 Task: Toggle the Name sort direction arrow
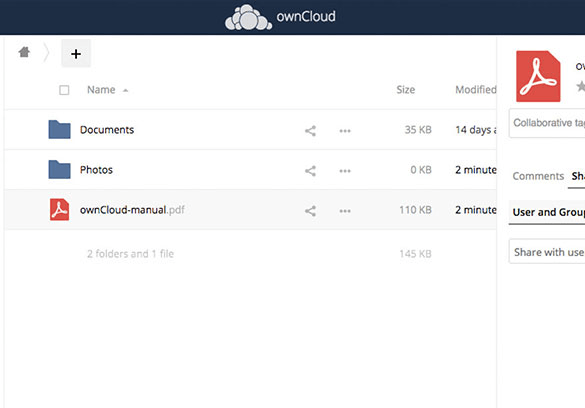pos(126,90)
